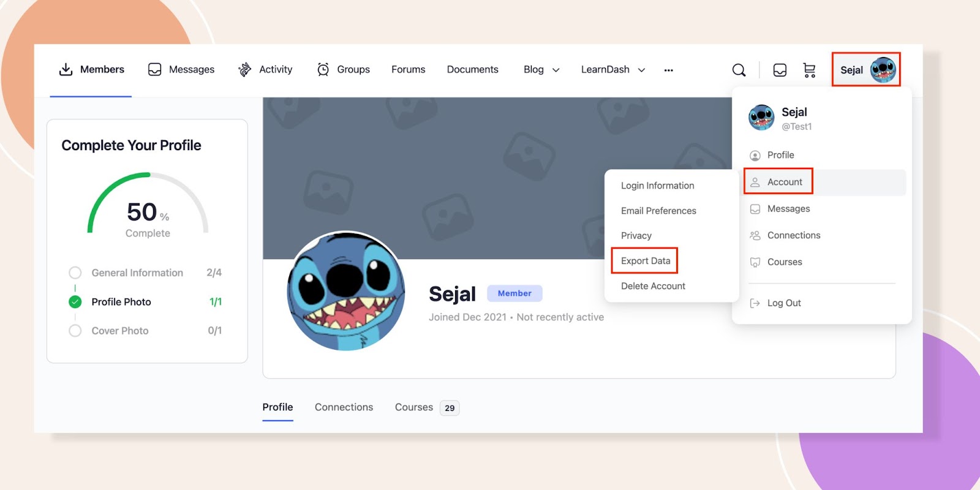Screen dimensions: 980x490
Task: Switch to the Connections tab below the card
Action: tap(344, 407)
